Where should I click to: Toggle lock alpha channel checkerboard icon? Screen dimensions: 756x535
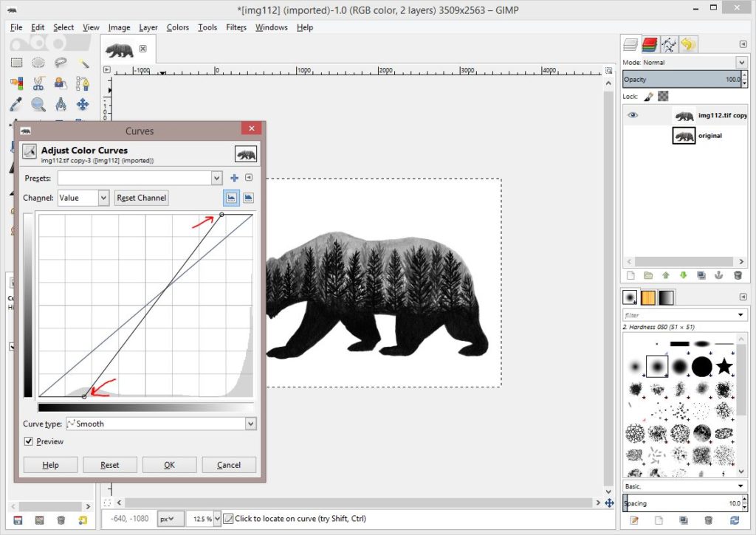pos(664,97)
